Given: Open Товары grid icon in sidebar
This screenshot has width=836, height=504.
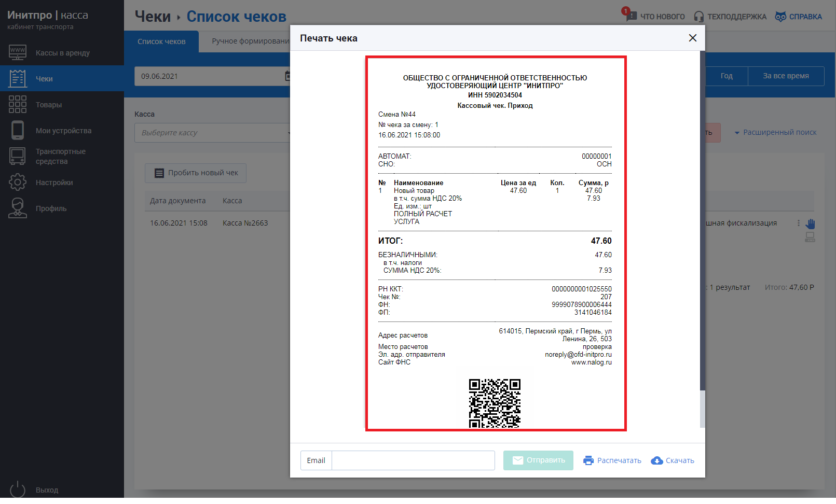Looking at the screenshot, I should click(18, 104).
